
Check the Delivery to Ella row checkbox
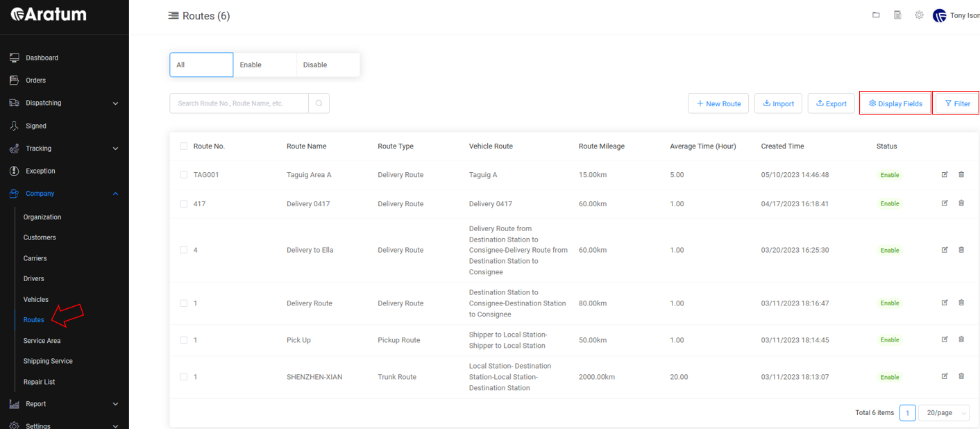[183, 250]
